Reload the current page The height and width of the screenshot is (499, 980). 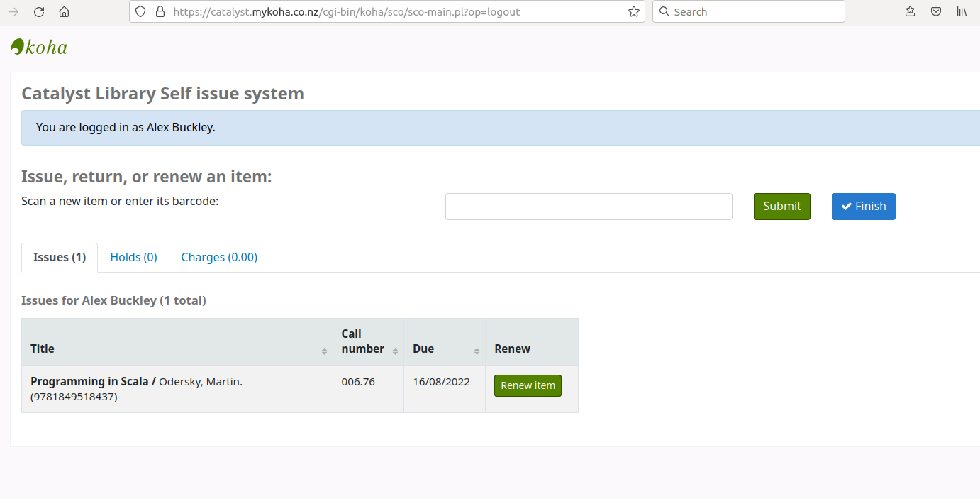click(39, 12)
